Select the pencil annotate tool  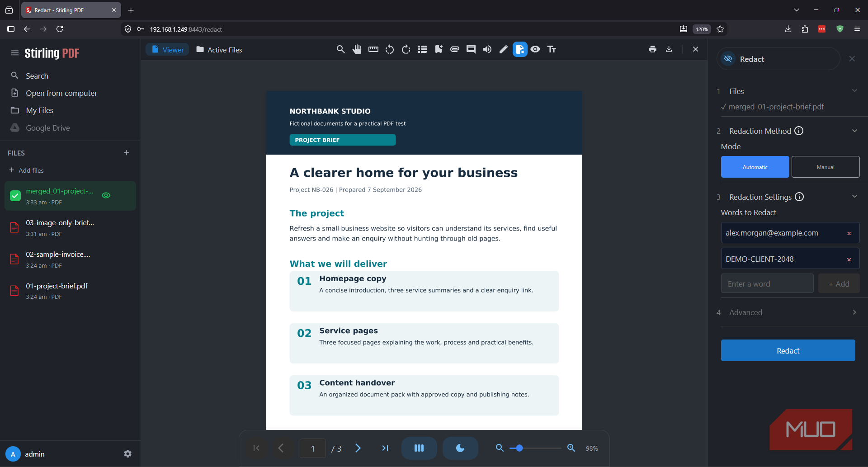[504, 49]
